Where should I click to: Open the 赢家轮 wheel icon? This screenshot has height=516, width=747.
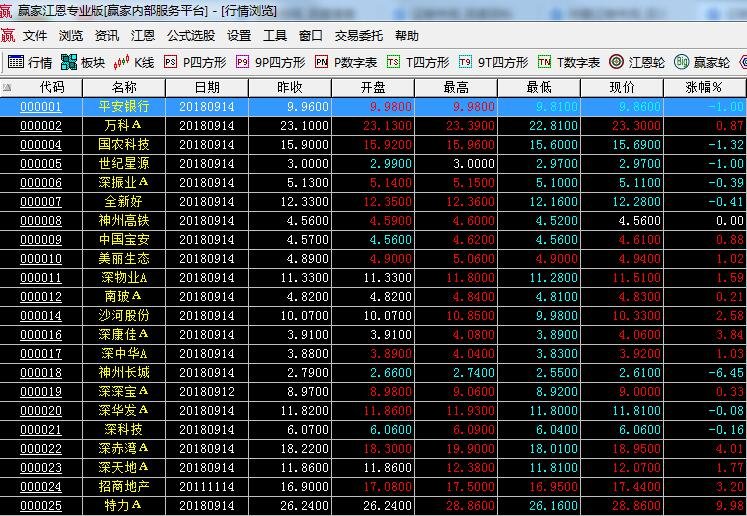tap(682, 62)
